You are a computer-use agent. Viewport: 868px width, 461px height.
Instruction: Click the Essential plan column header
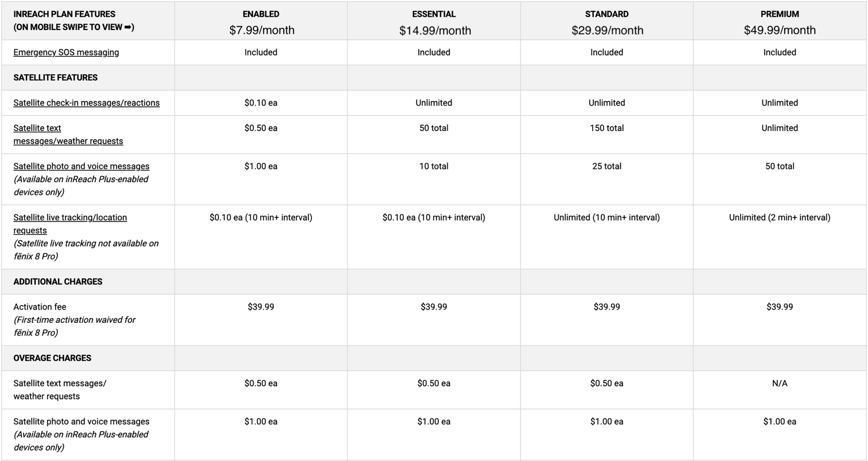tap(433, 14)
